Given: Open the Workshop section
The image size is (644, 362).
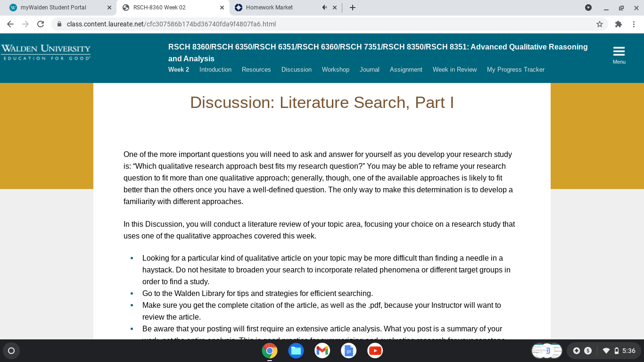Looking at the screenshot, I should (336, 69).
